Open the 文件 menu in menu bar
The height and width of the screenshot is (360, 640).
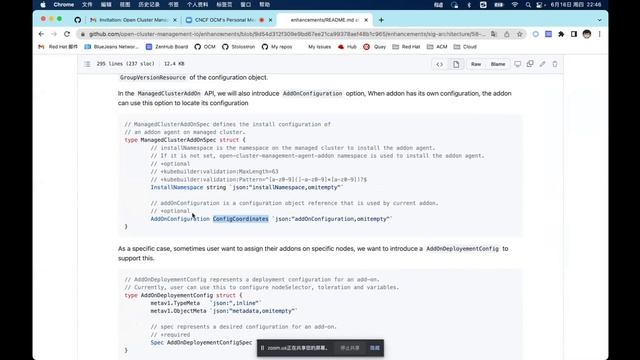[87, 4]
